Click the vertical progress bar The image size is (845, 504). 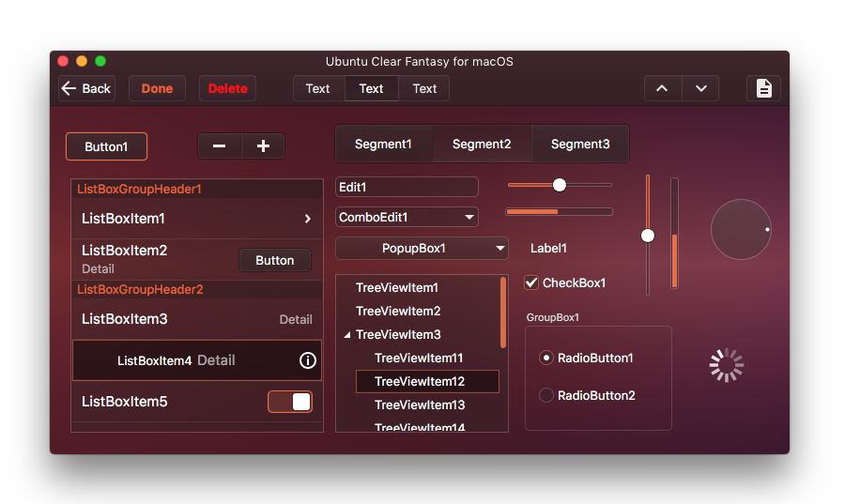tap(674, 233)
